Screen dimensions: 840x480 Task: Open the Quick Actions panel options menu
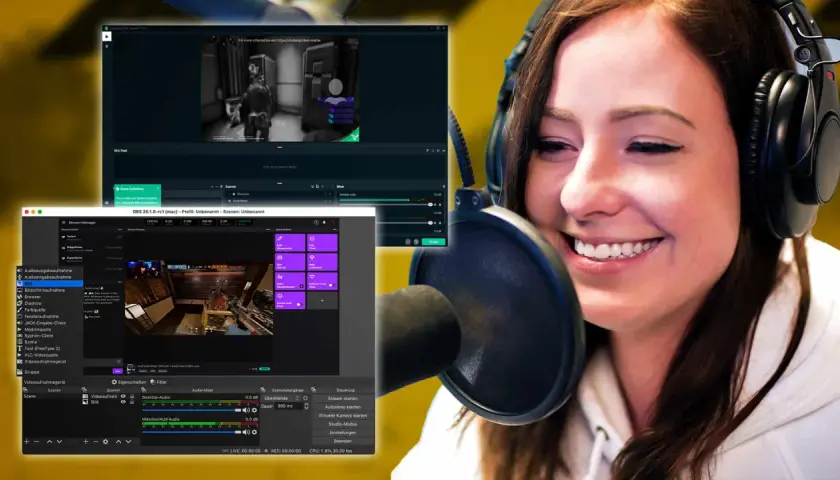pyautogui.click(x=334, y=229)
